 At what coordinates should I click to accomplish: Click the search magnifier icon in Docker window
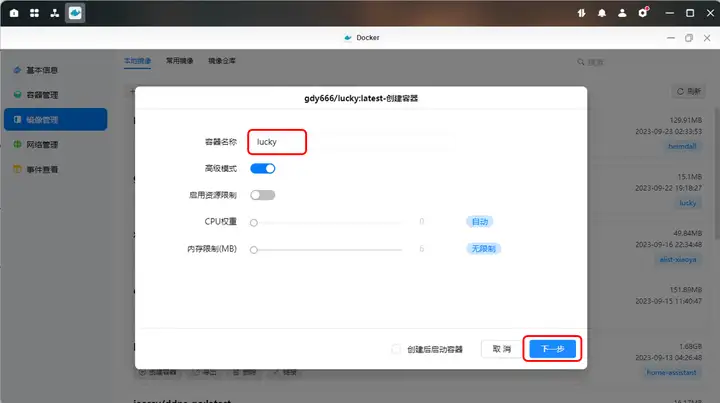581,62
